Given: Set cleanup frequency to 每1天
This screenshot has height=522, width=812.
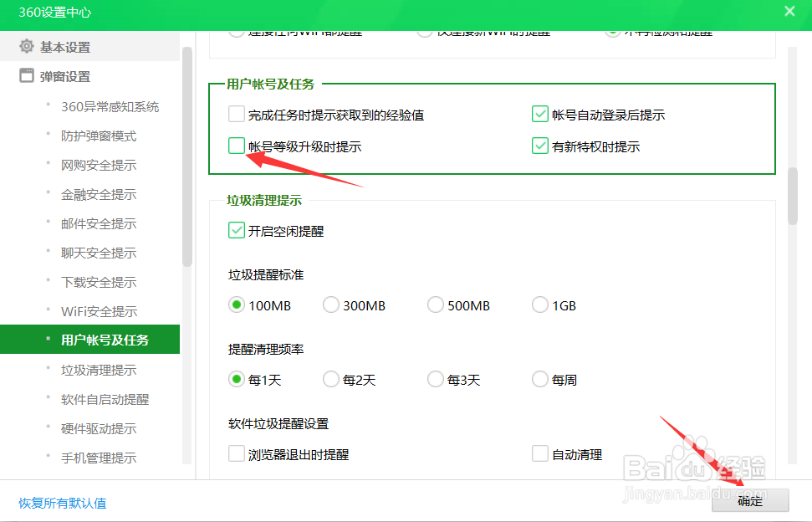Looking at the screenshot, I should coord(236,380).
